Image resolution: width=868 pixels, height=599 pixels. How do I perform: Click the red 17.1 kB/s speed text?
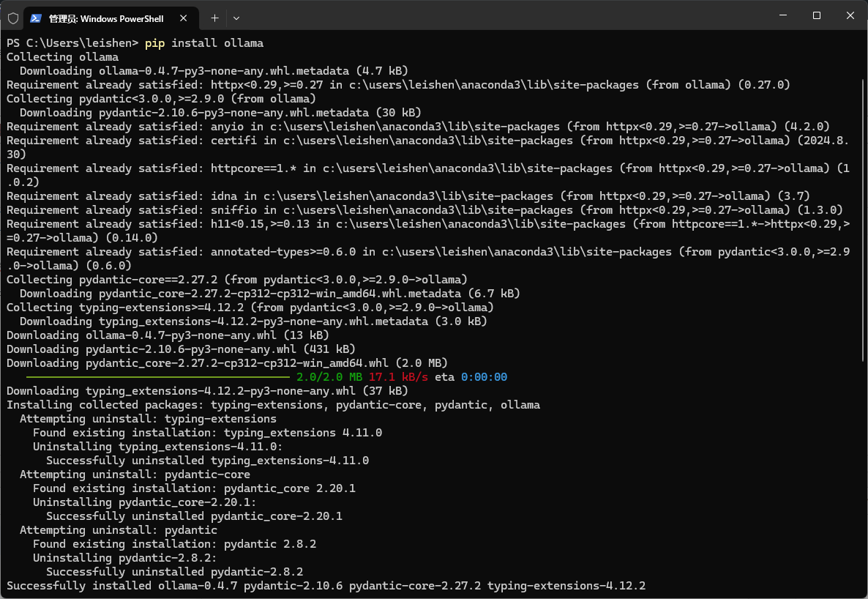(398, 377)
